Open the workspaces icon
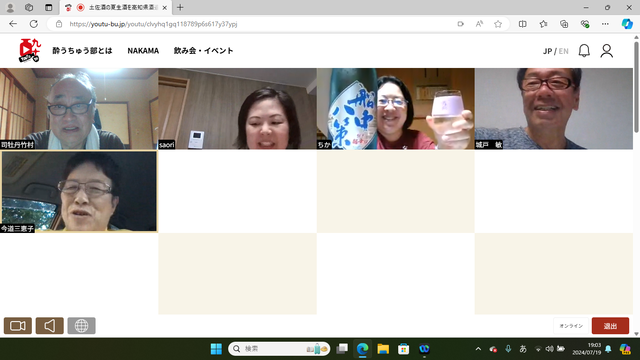This screenshot has height=360, width=640. coord(29,7)
